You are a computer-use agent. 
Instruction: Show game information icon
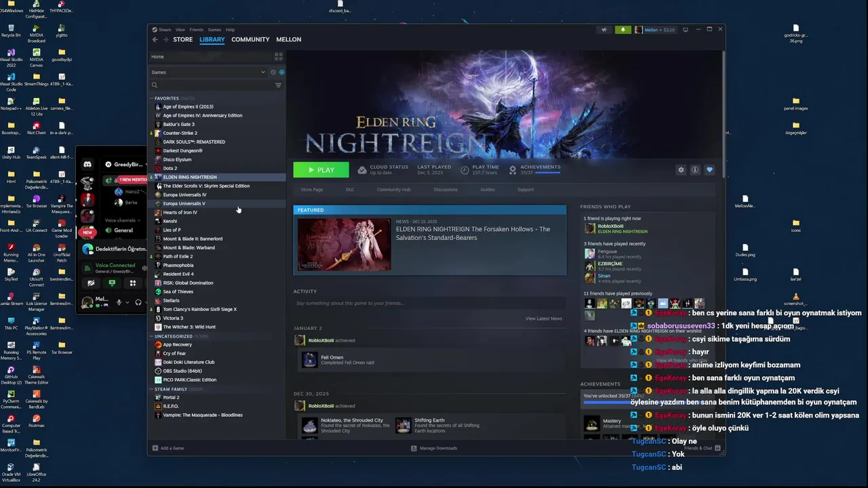tap(695, 170)
